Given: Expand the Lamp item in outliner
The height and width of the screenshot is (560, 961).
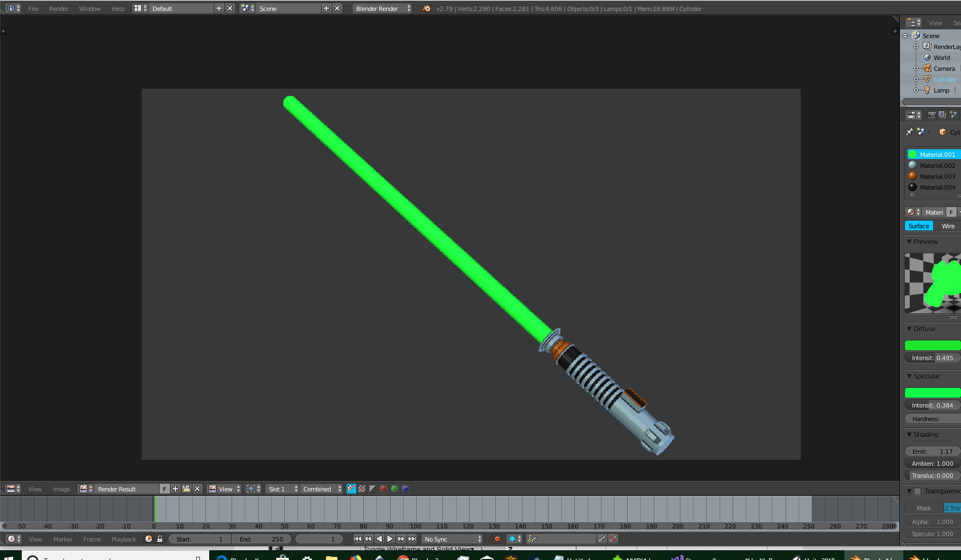Looking at the screenshot, I should (x=916, y=90).
